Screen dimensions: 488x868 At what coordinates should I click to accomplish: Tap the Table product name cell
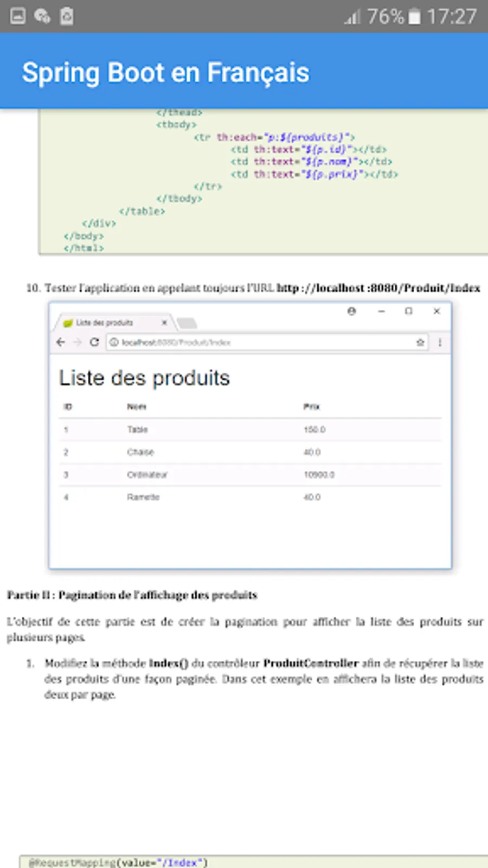coord(137,430)
